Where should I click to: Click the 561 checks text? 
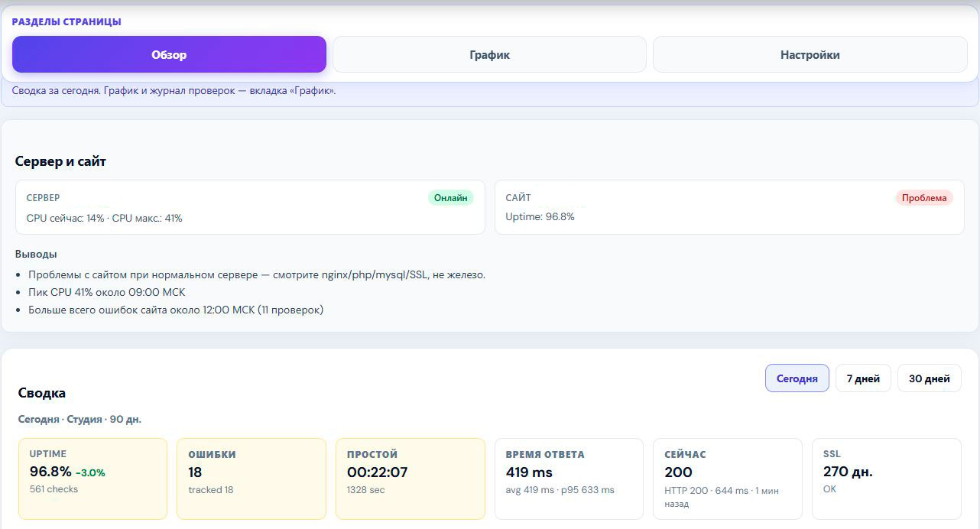54,489
